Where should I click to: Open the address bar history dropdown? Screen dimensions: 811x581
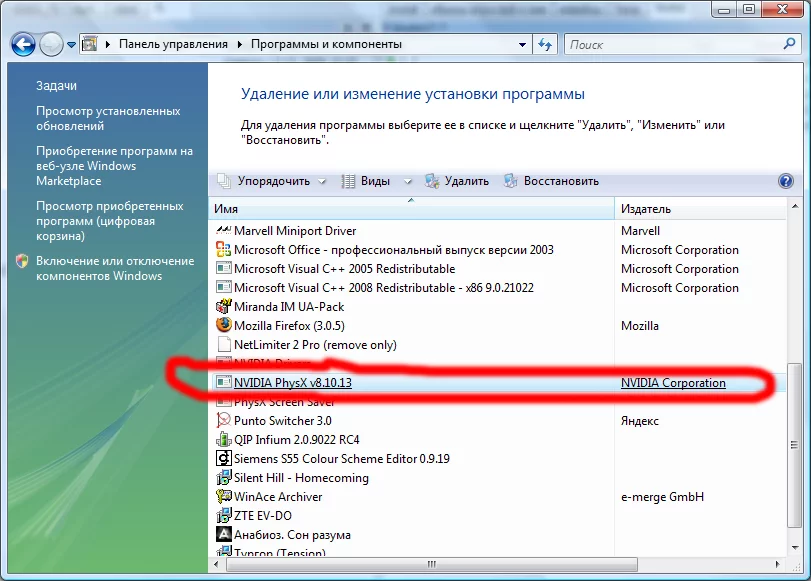[x=522, y=44]
